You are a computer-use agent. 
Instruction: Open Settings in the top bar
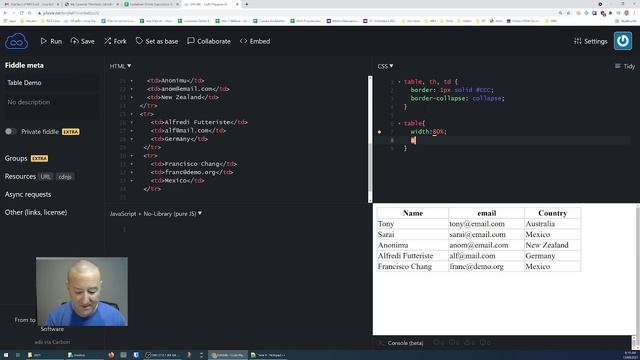coord(591,41)
